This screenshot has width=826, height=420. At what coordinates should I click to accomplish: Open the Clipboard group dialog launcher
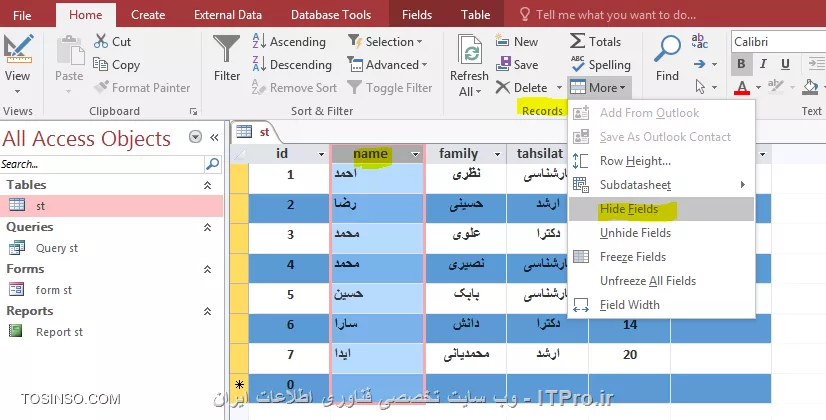click(193, 112)
